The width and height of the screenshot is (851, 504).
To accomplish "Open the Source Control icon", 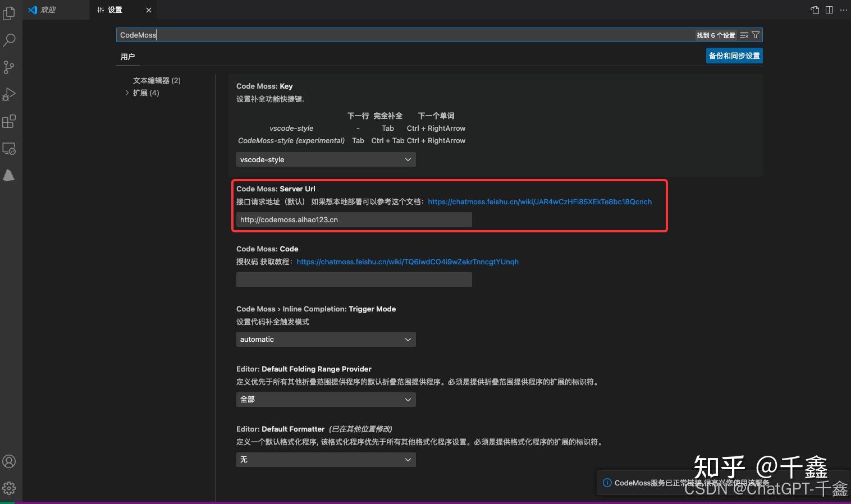I will coord(9,67).
